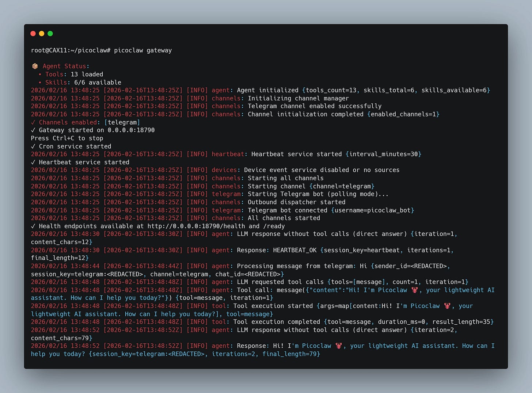
Task: Select the "chat_id=<REDACTED>}" value
Action: [249, 274]
